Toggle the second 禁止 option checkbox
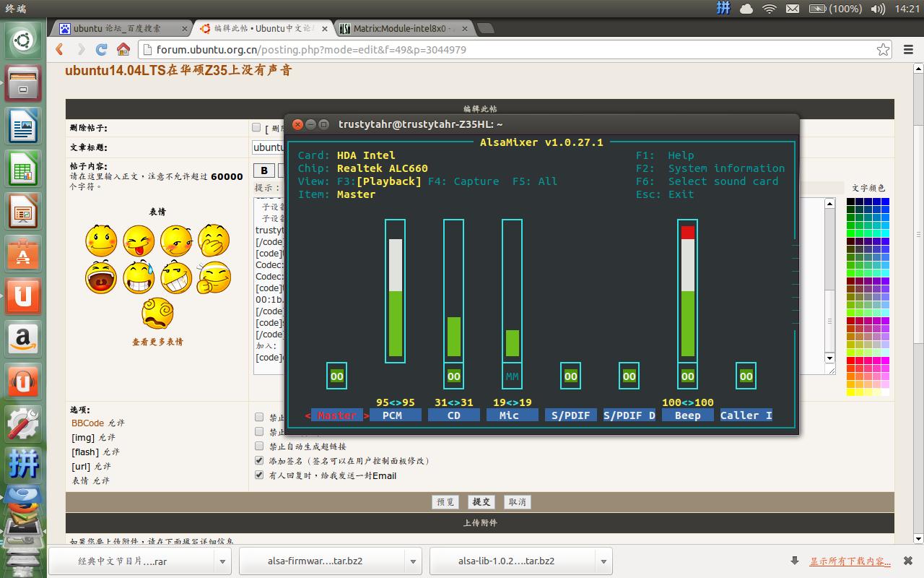This screenshot has height=578, width=924. click(259, 431)
